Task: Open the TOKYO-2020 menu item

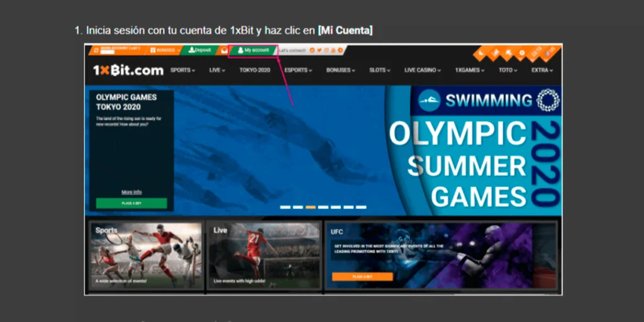Action: 255,70
